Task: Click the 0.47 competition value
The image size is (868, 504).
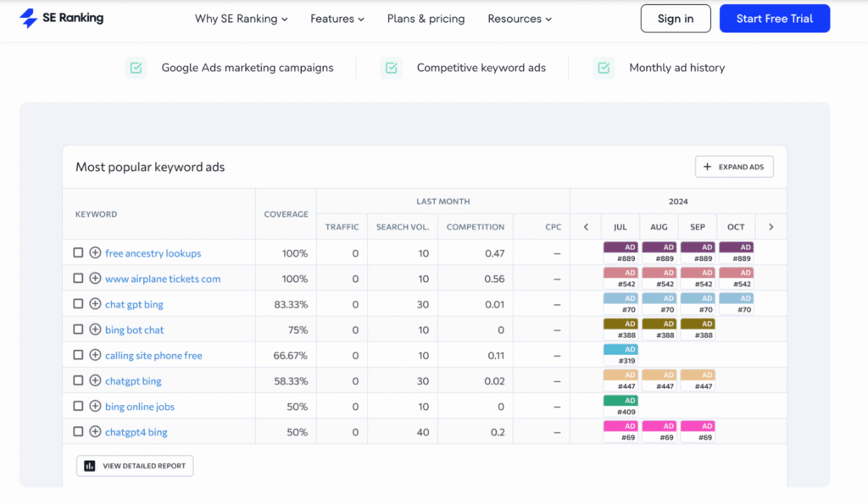Action: [x=494, y=253]
